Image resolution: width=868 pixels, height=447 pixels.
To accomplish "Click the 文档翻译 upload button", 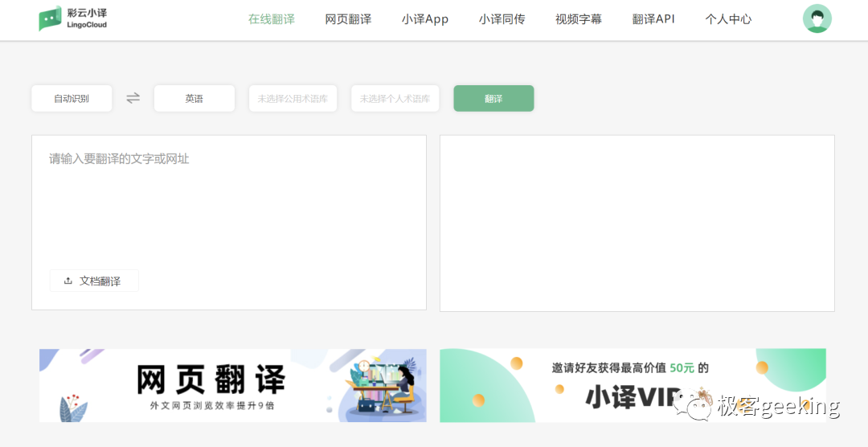I will [x=94, y=281].
